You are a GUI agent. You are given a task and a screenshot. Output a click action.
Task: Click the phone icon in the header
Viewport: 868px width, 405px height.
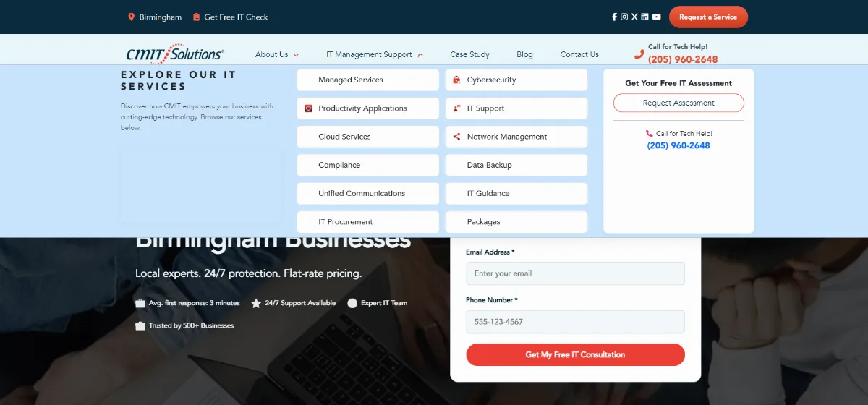[639, 54]
